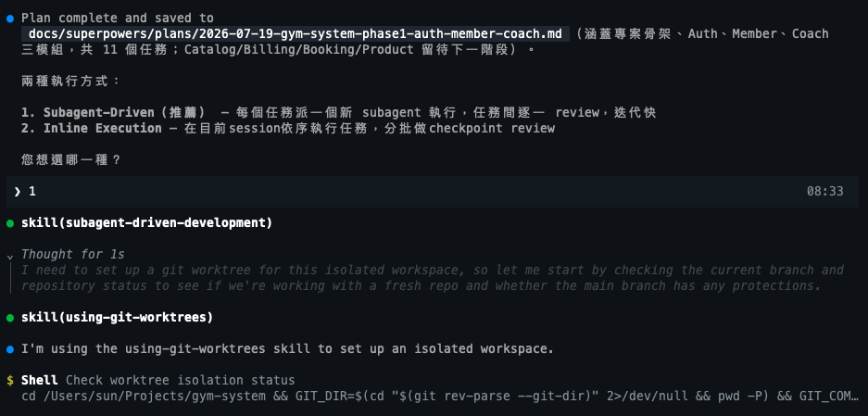
Task: Click the Thought for 1s header
Action: coord(72,254)
